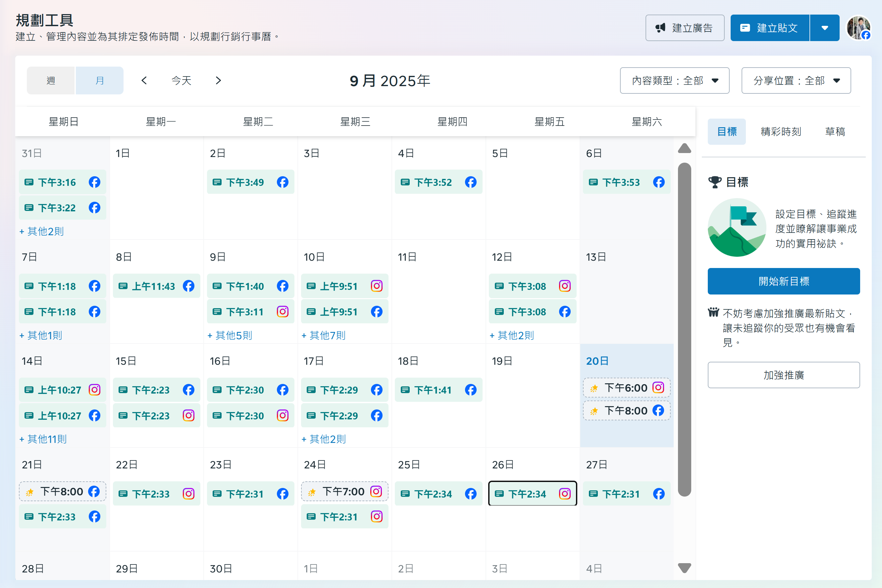Open 24日 suggested 下午7:00 Instagram slot
This screenshot has width=882, height=588.
click(x=344, y=491)
